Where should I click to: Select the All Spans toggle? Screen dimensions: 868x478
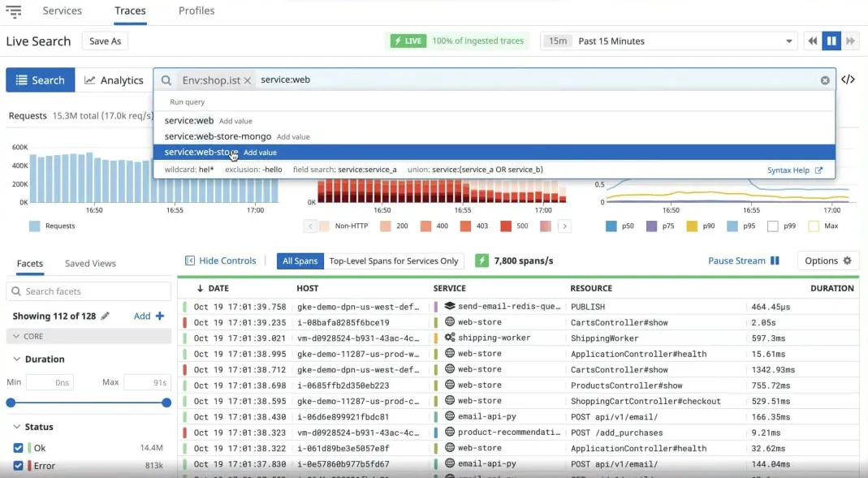(x=300, y=261)
